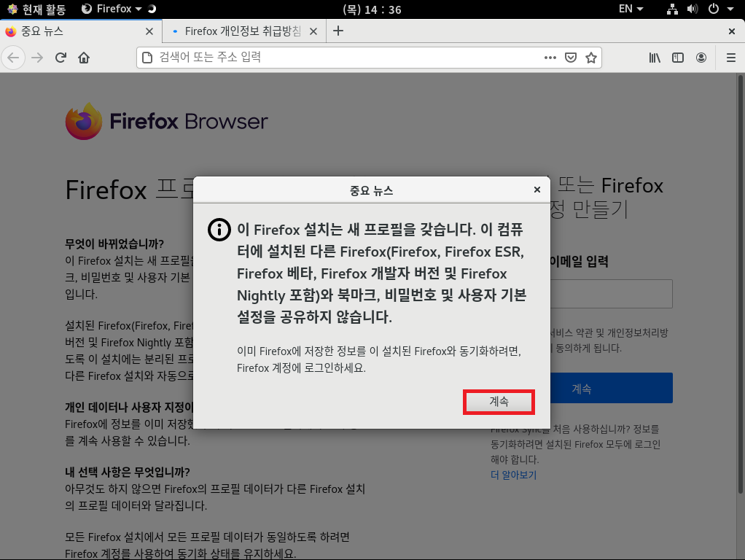Close the 중요 뉴스 tab
This screenshot has height=560, width=745.
pos(149,31)
